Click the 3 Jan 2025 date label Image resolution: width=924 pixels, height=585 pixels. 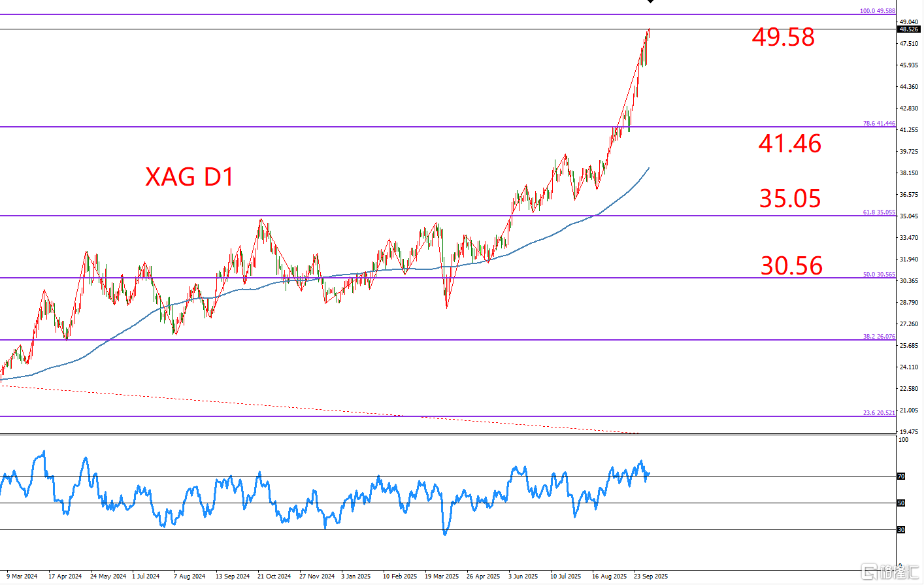tap(356, 577)
